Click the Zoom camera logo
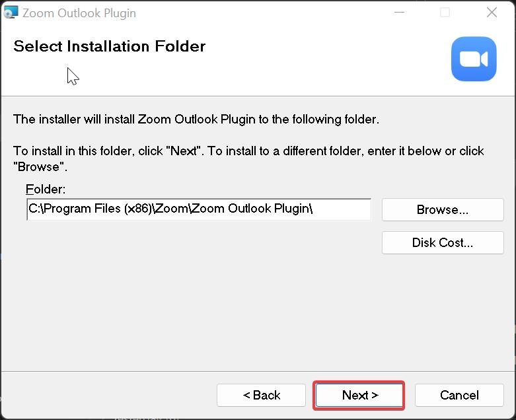The width and height of the screenshot is (516, 420). (x=474, y=59)
